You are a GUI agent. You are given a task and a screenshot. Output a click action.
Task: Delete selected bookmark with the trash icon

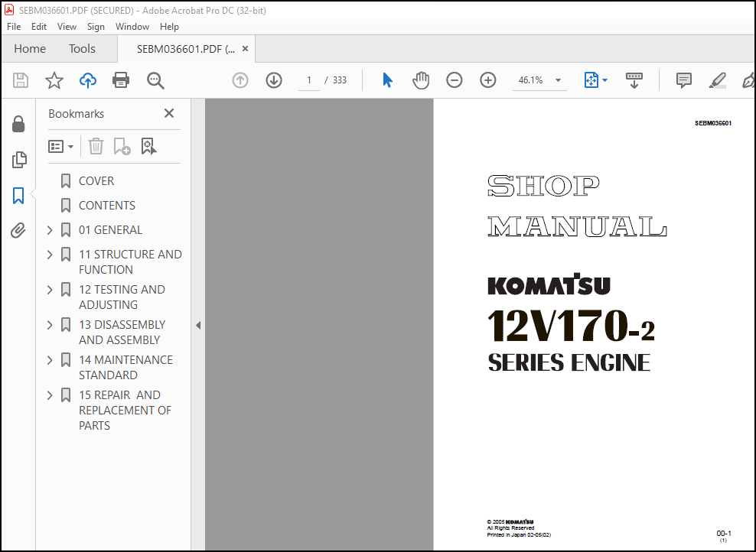96,146
